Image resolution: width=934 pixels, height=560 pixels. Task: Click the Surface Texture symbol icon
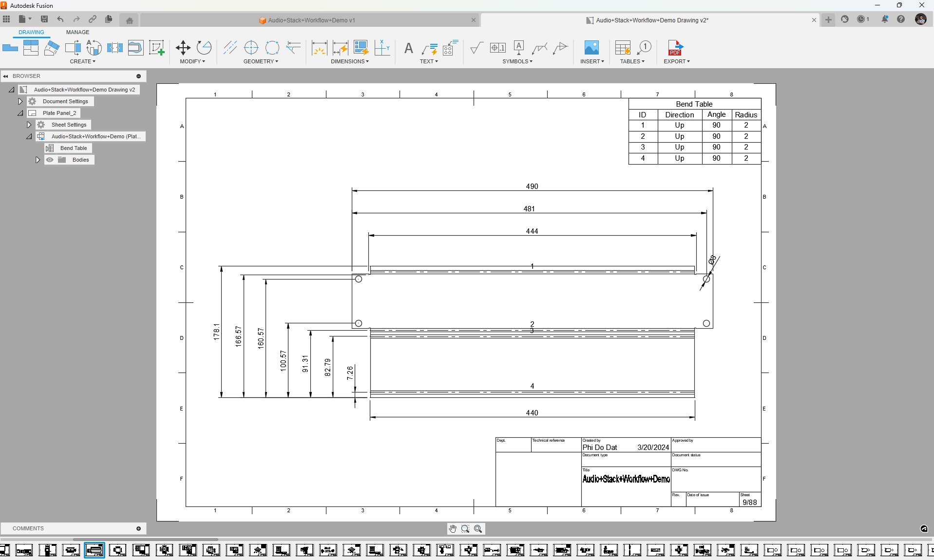[477, 48]
